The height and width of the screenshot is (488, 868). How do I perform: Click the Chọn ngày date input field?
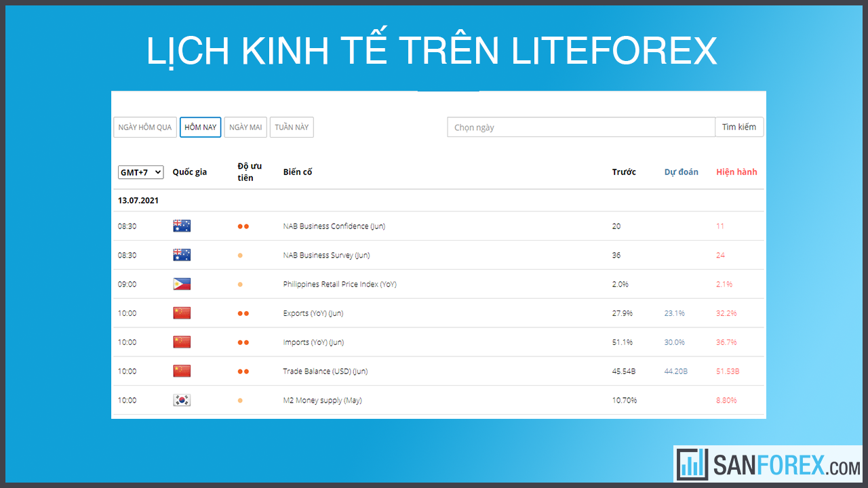tap(581, 127)
